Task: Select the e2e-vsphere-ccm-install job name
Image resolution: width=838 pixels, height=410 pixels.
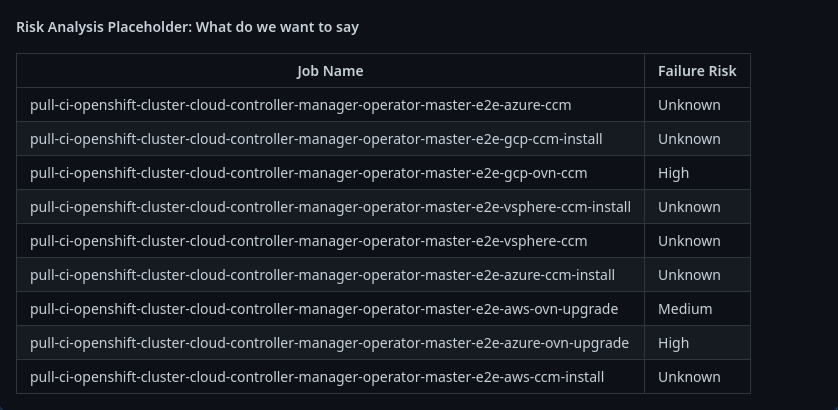Action: pyautogui.click(x=330, y=207)
